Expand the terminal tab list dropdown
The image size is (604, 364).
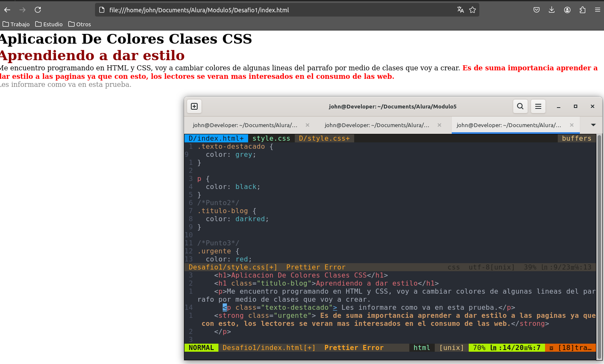(593, 125)
